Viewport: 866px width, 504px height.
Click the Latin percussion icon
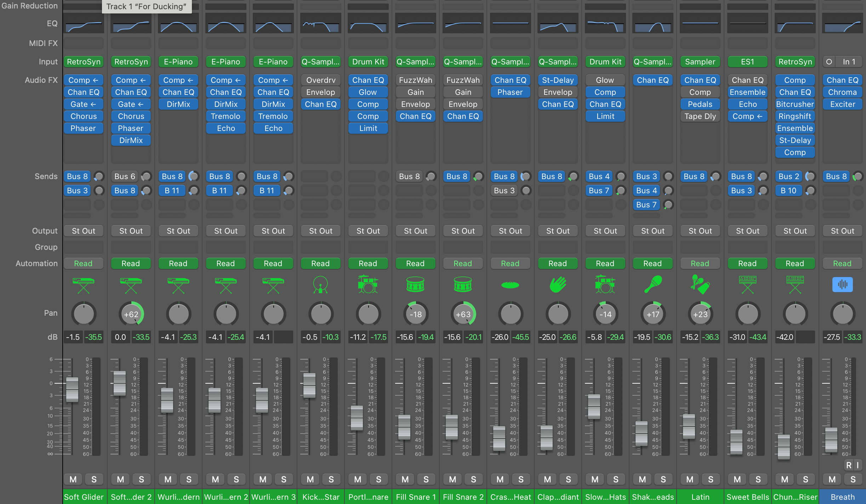click(x=700, y=285)
